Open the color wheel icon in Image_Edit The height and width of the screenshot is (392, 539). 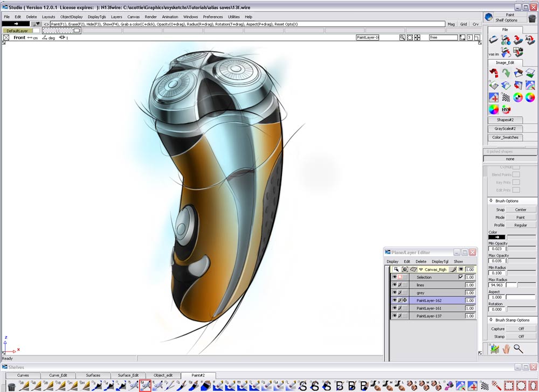coord(494,109)
